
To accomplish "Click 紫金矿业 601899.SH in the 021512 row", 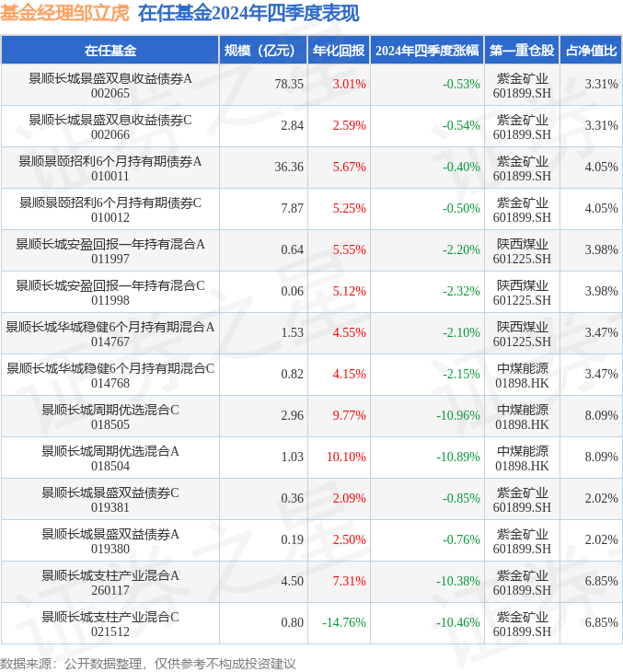I will pos(522,624).
